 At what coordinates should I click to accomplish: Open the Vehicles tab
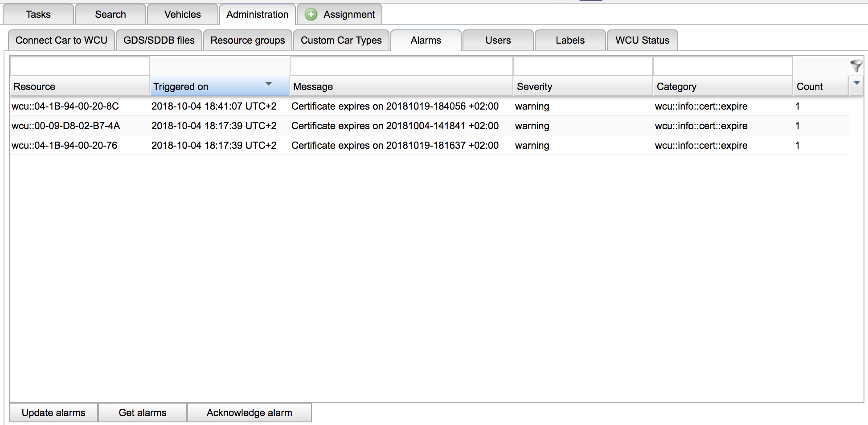pyautogui.click(x=182, y=15)
